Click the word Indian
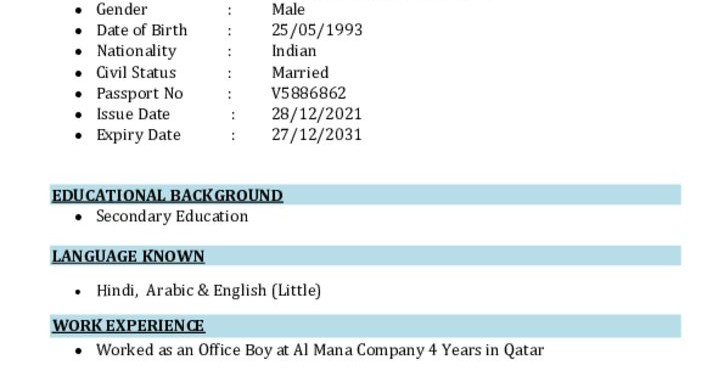 pyautogui.click(x=294, y=51)
